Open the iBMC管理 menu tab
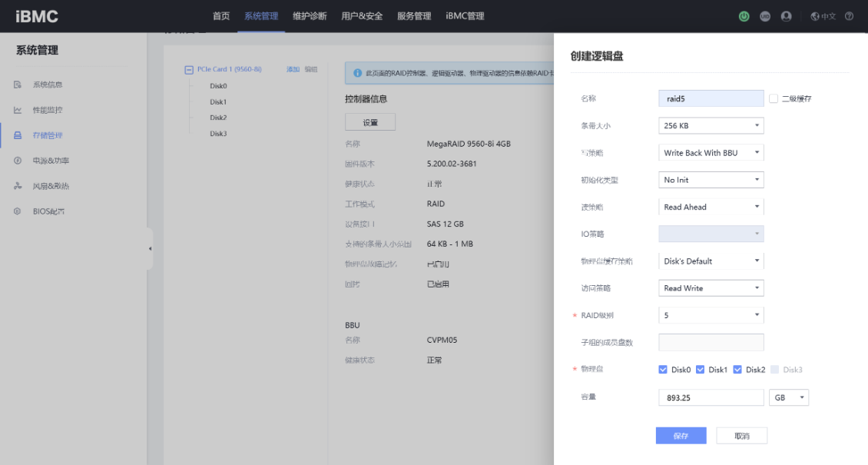This screenshot has height=465, width=868. pos(465,16)
